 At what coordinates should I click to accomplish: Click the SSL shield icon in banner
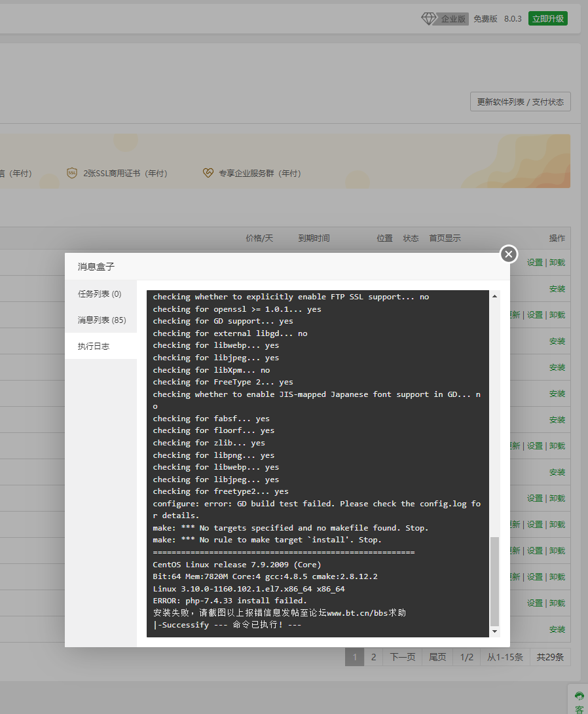coord(72,173)
